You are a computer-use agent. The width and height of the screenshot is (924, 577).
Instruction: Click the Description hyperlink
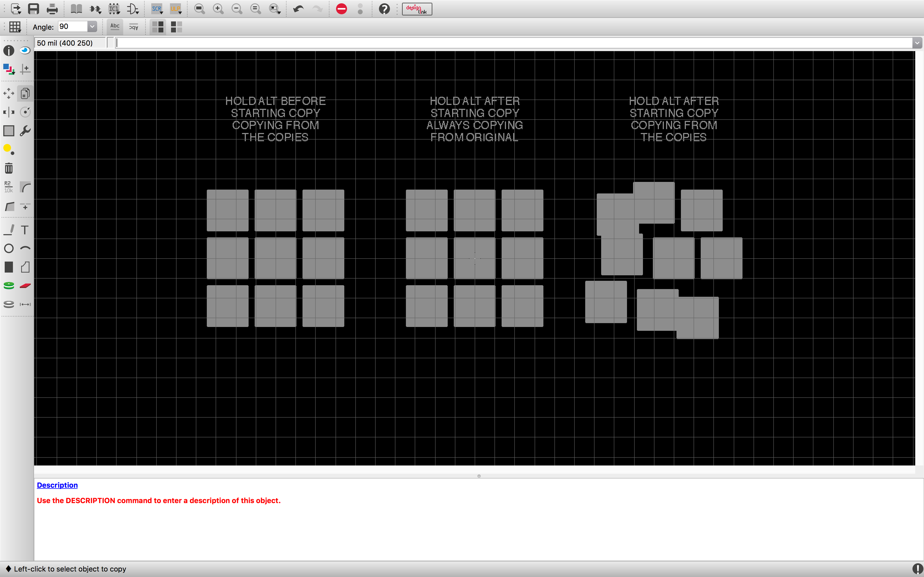pos(57,485)
